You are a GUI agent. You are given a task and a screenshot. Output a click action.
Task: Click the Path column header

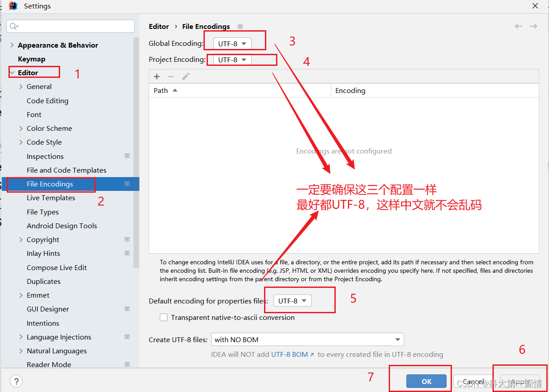240,90
